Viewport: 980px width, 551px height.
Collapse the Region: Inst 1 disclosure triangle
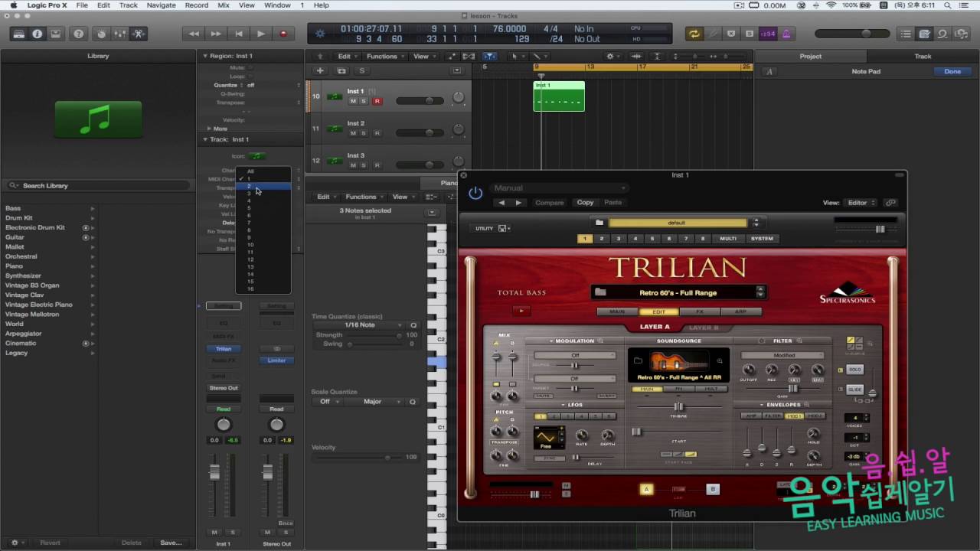(x=204, y=56)
